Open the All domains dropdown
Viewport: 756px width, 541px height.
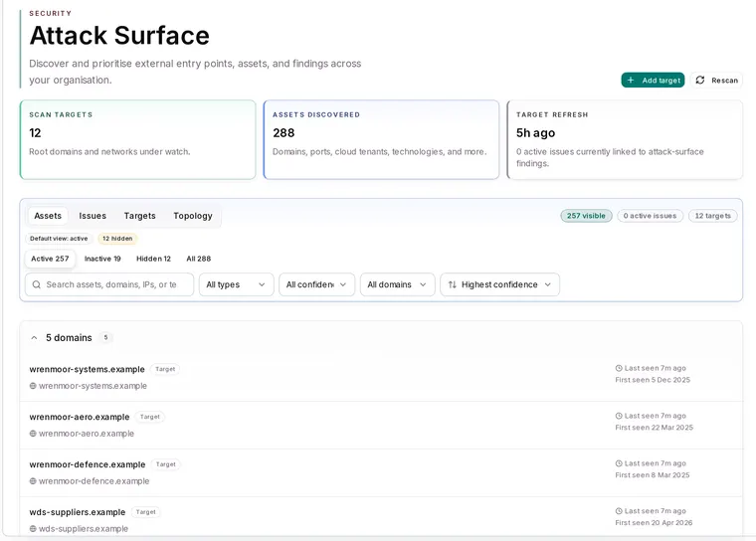[x=397, y=284]
